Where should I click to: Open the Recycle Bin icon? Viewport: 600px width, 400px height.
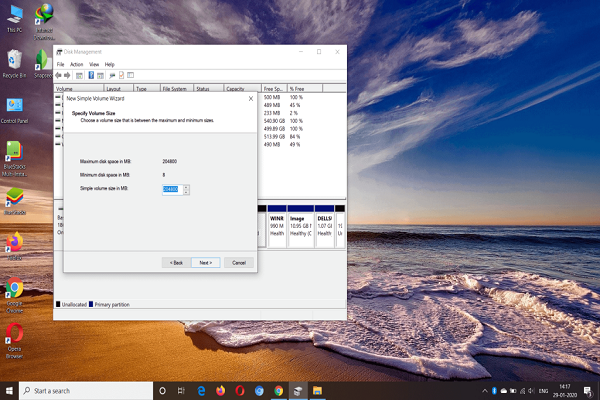(15, 61)
